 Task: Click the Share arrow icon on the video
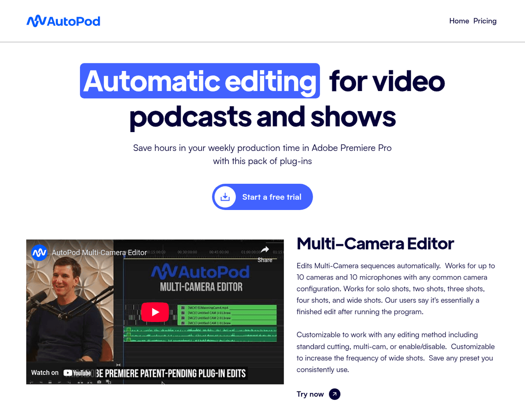tap(265, 250)
